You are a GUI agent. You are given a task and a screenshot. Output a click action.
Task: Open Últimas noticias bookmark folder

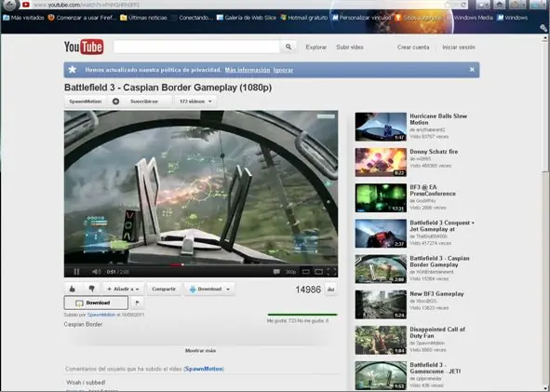[x=144, y=18]
